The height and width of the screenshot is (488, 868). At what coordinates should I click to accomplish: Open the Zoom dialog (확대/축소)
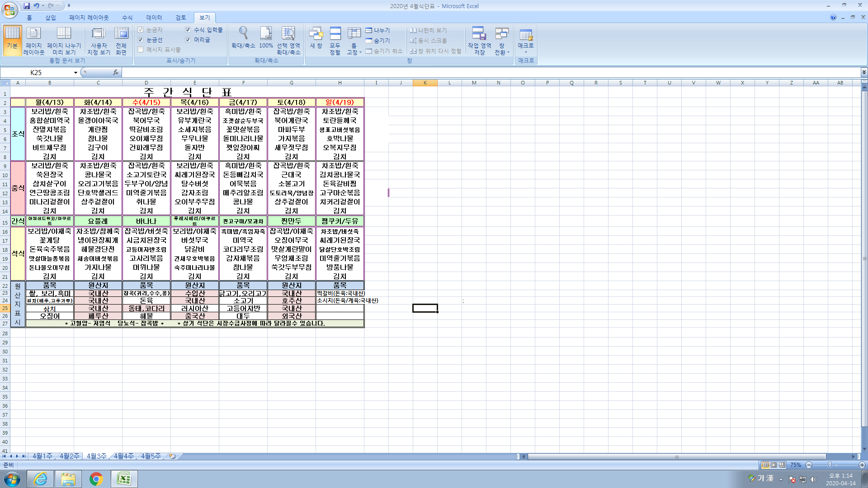coord(243,38)
